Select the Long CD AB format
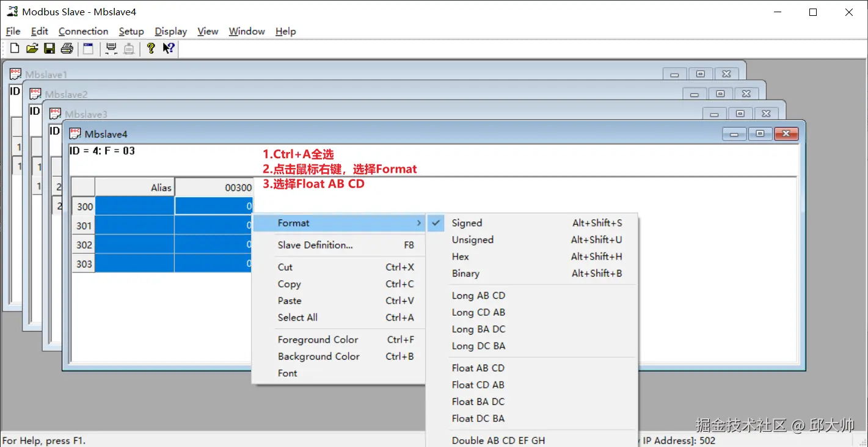The image size is (868, 447). point(532,312)
